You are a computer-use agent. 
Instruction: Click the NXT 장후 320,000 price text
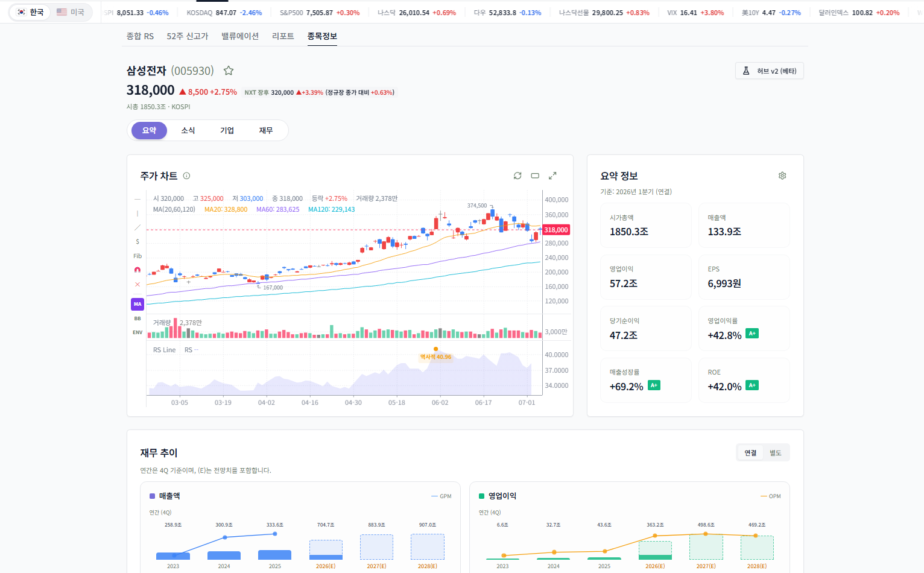pos(269,92)
